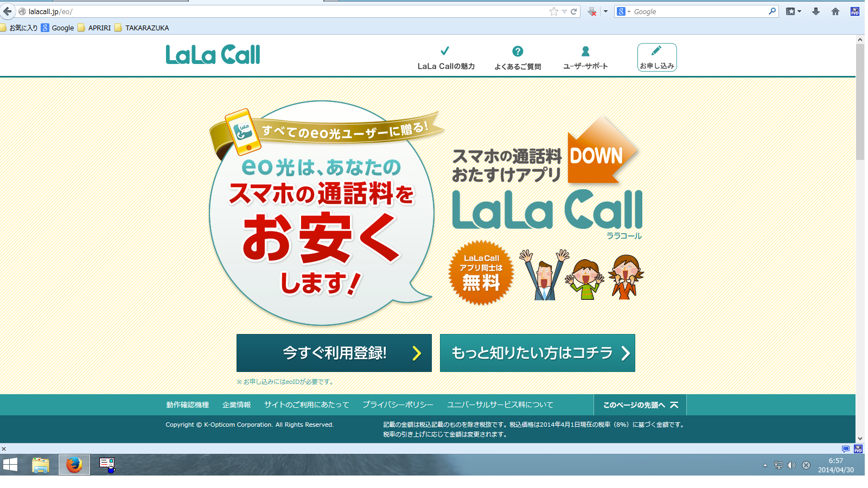Click the download-blocked toolbar icon with red X
This screenshot has width=868, height=488.
pyautogui.click(x=592, y=11)
